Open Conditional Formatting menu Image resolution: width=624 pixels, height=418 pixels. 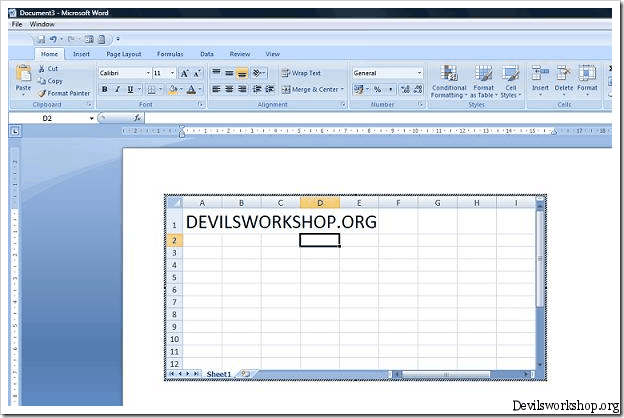449,82
